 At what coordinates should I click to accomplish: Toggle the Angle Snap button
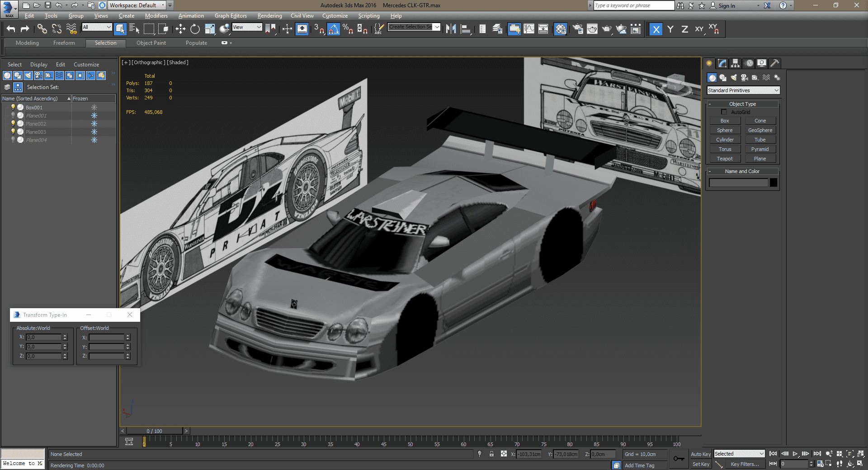[333, 29]
